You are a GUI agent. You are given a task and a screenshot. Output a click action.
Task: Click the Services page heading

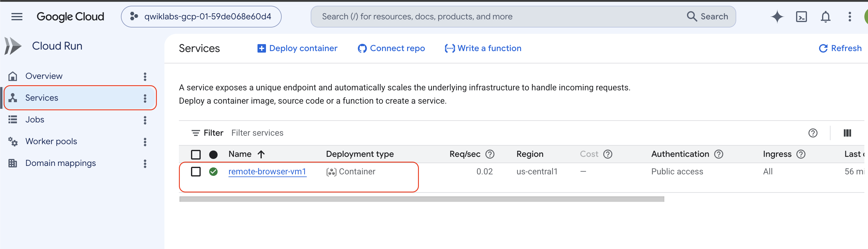[x=199, y=49]
